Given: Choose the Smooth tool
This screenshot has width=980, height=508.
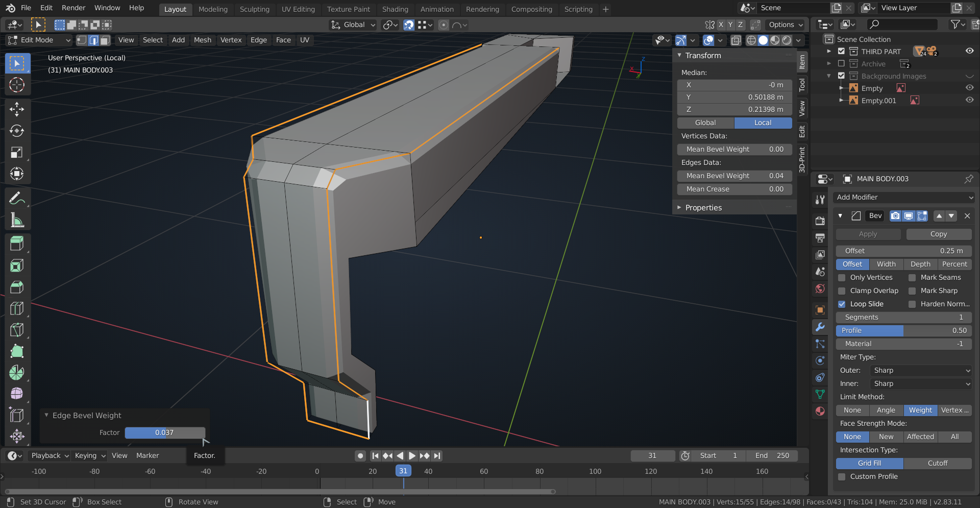Looking at the screenshot, I should coord(17,394).
